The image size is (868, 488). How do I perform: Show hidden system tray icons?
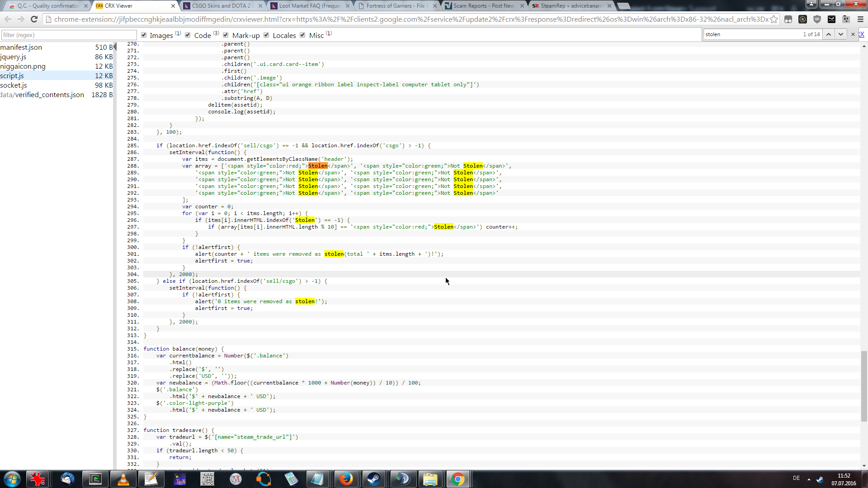(x=809, y=479)
